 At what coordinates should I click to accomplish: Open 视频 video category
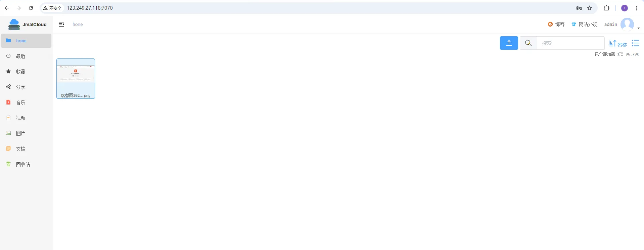point(26,118)
